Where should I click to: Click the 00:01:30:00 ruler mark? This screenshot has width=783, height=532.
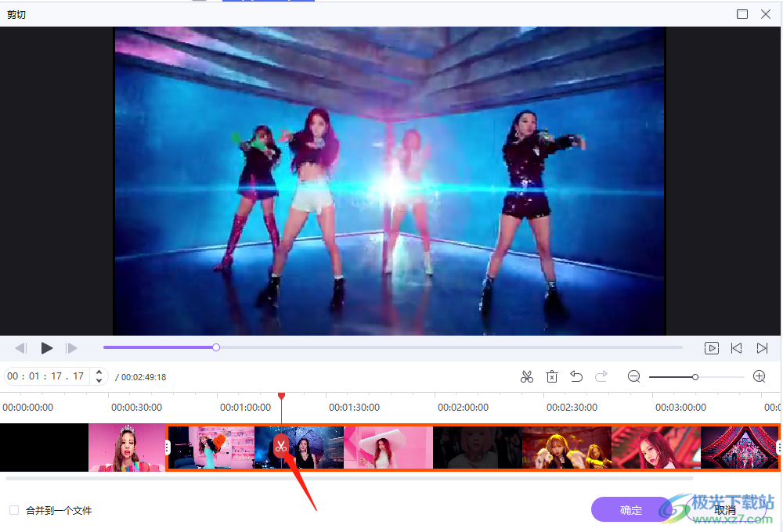(x=354, y=408)
